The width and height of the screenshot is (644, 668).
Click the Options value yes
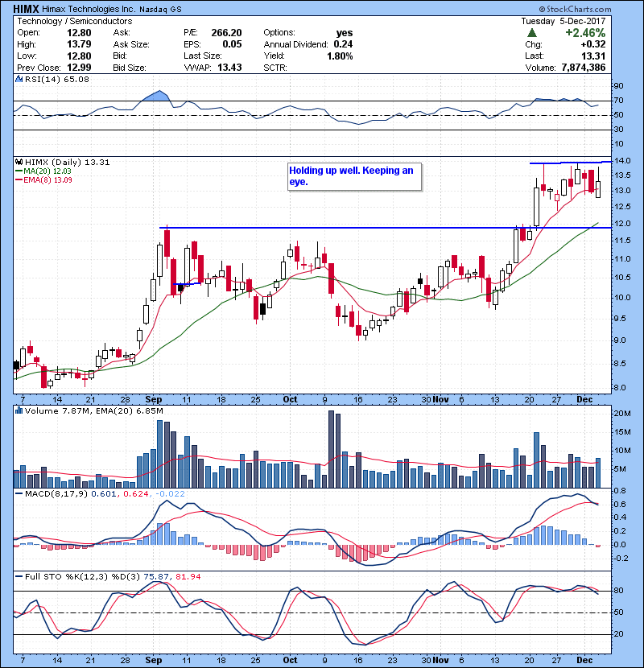[345, 33]
